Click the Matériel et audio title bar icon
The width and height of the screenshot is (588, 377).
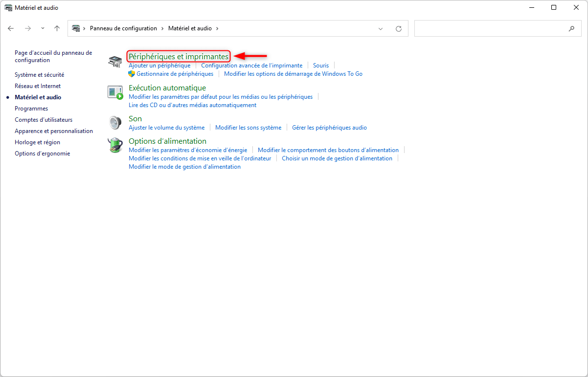8,8
